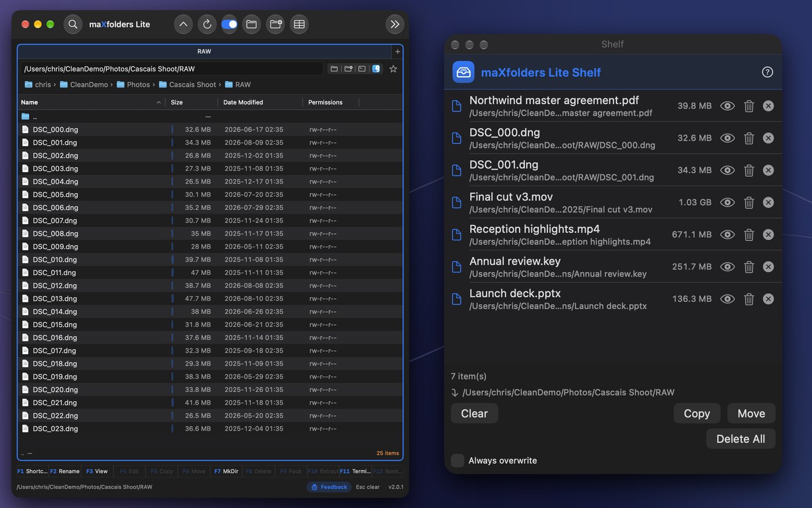Choose F3 View in the function key bar
Image resolution: width=812 pixels, height=508 pixels.
(x=97, y=471)
